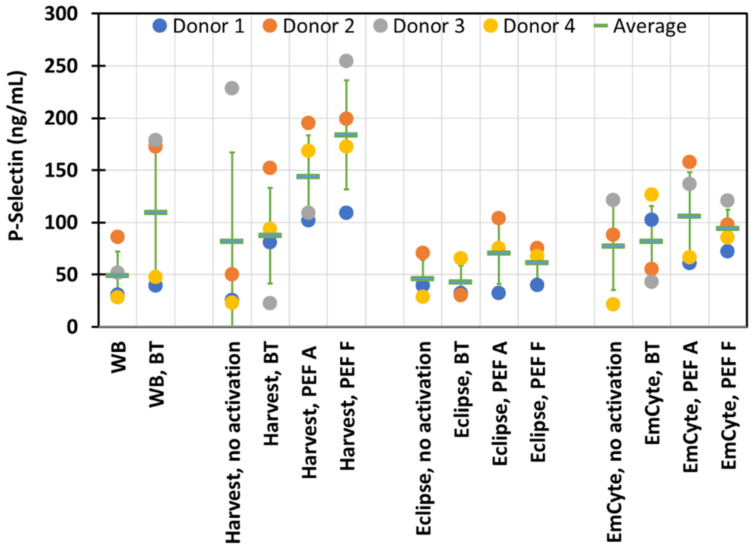
Task: Click the orange point in the Harvest, PEF A column
Action: (308, 123)
